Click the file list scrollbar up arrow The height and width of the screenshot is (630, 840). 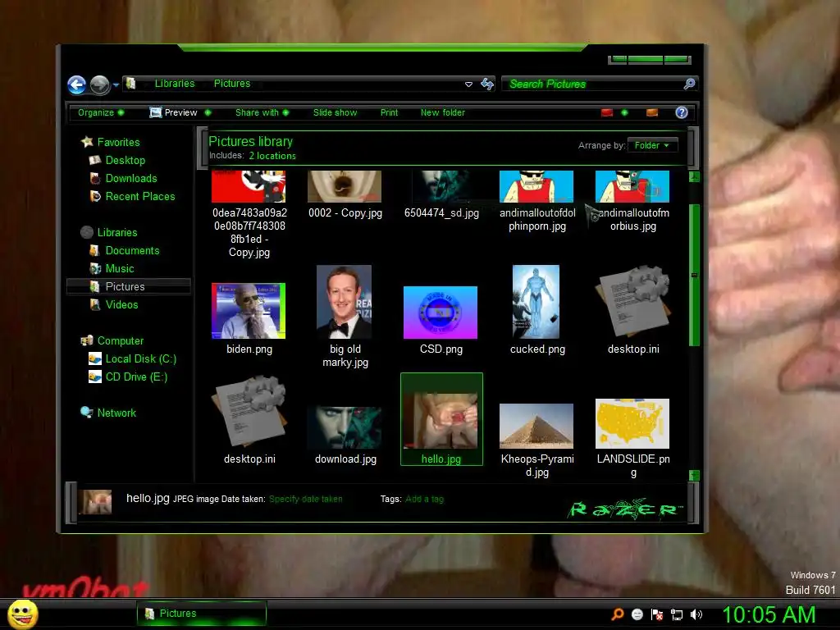[694, 177]
